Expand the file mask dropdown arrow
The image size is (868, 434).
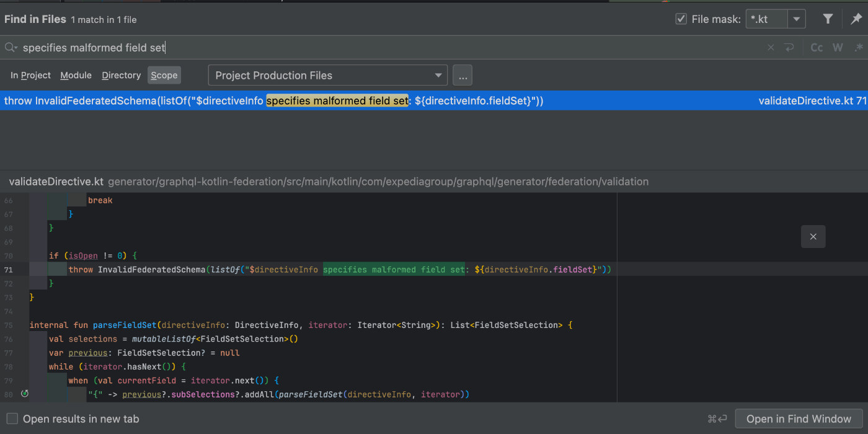[797, 19]
